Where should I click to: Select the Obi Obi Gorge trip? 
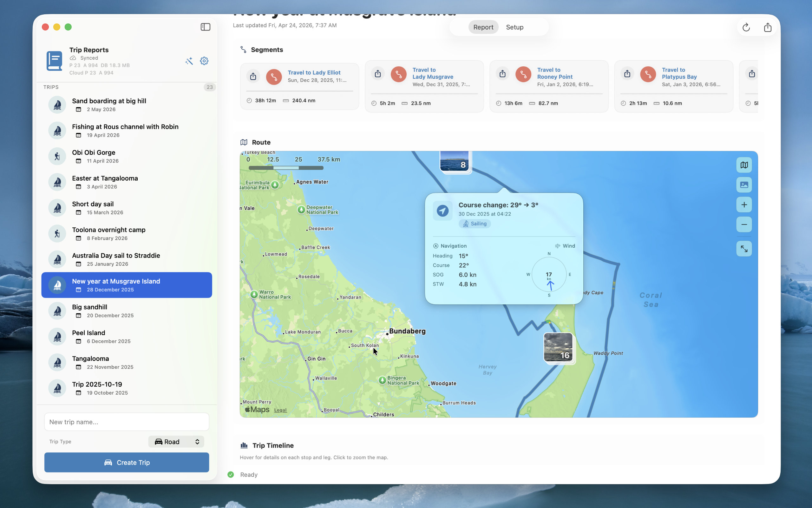(x=127, y=156)
